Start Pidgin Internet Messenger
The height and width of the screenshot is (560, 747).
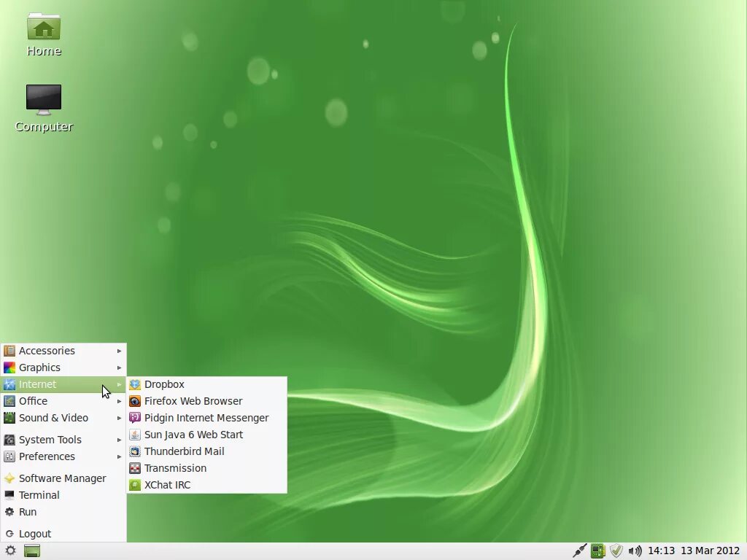pyautogui.click(x=206, y=418)
